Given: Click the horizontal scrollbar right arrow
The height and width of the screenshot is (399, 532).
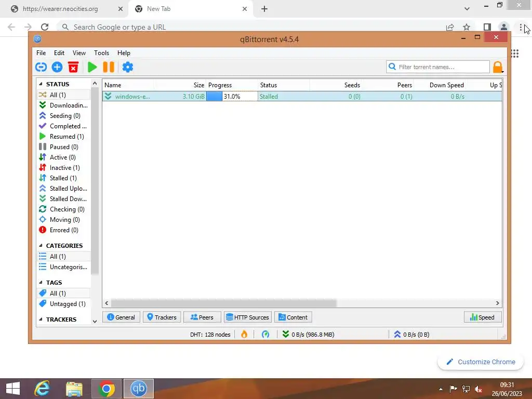Looking at the screenshot, I should 497,303.
